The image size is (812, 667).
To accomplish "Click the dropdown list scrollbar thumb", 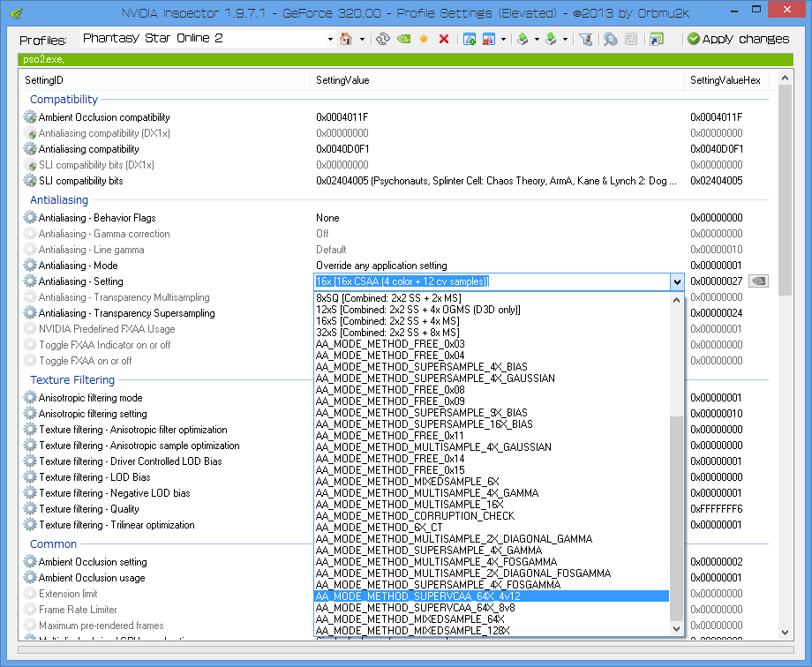I will (676, 518).
